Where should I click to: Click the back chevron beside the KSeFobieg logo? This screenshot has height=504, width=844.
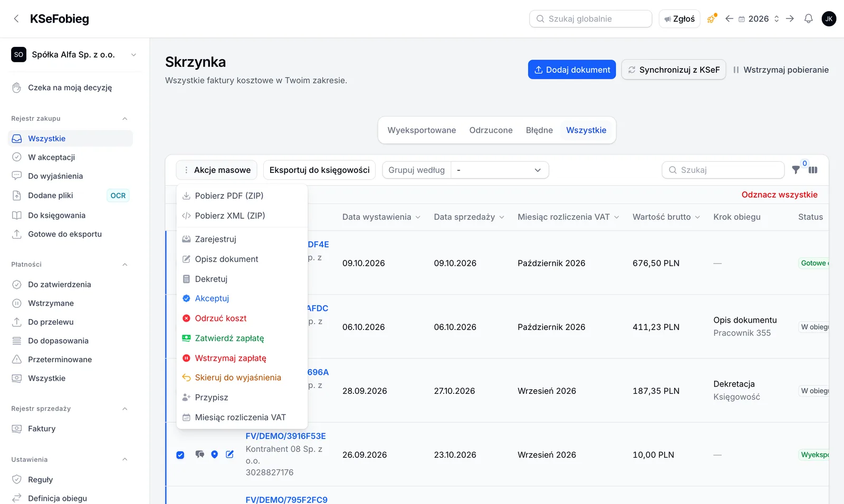coord(16,19)
